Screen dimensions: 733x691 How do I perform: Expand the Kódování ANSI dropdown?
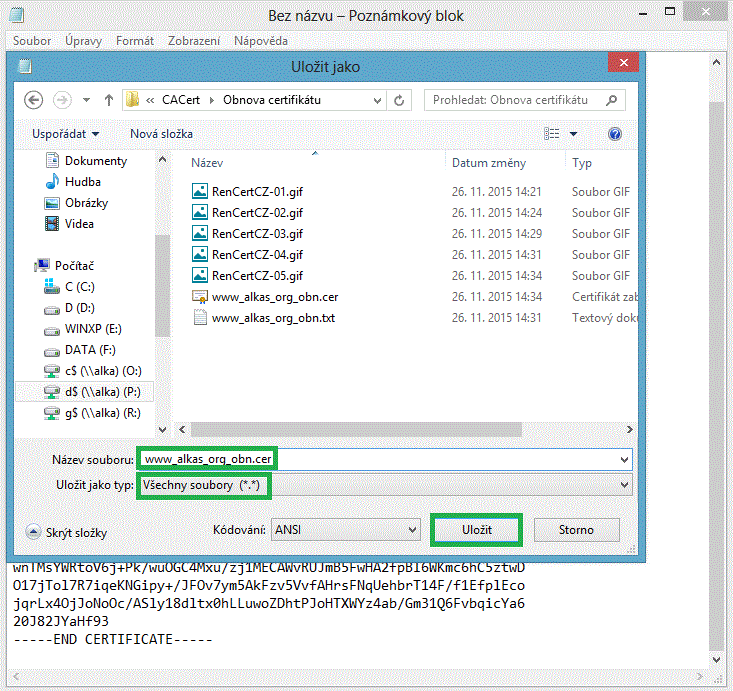pos(346,530)
